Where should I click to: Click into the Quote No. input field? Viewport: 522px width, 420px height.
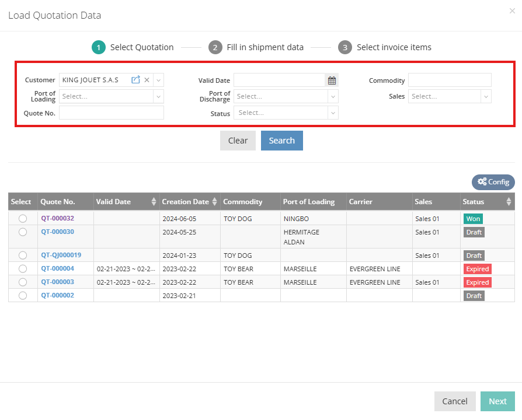click(x=111, y=113)
